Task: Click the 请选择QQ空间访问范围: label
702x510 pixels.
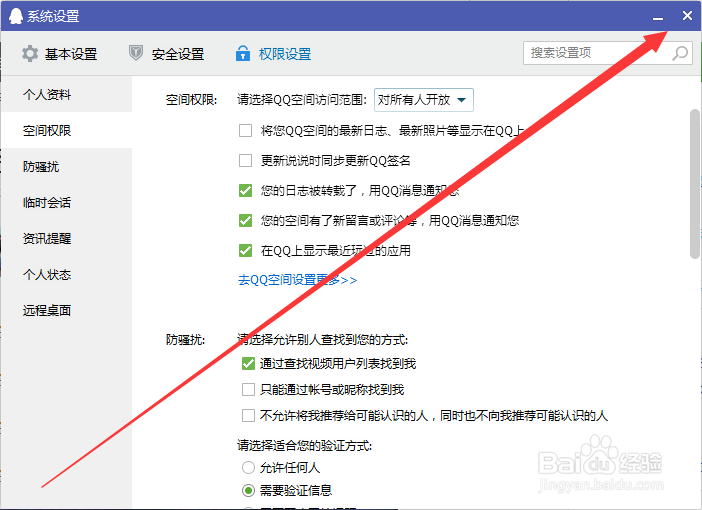Action: pyautogui.click(x=302, y=100)
